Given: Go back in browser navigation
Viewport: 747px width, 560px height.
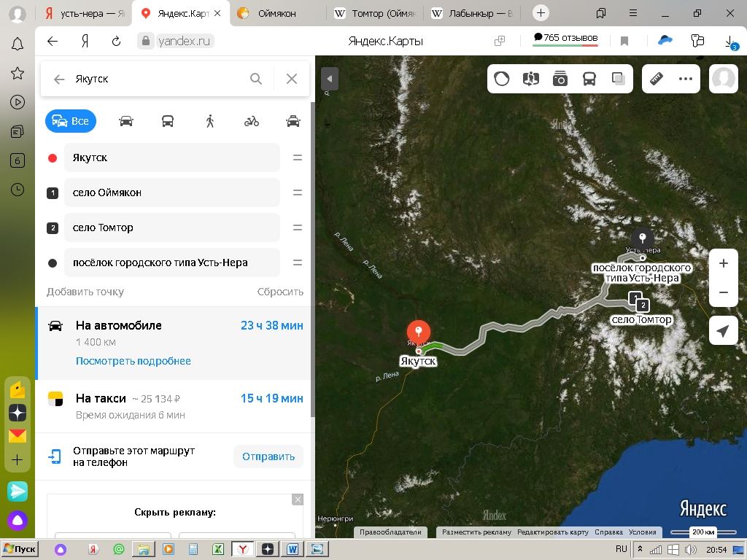Looking at the screenshot, I should [x=53, y=41].
